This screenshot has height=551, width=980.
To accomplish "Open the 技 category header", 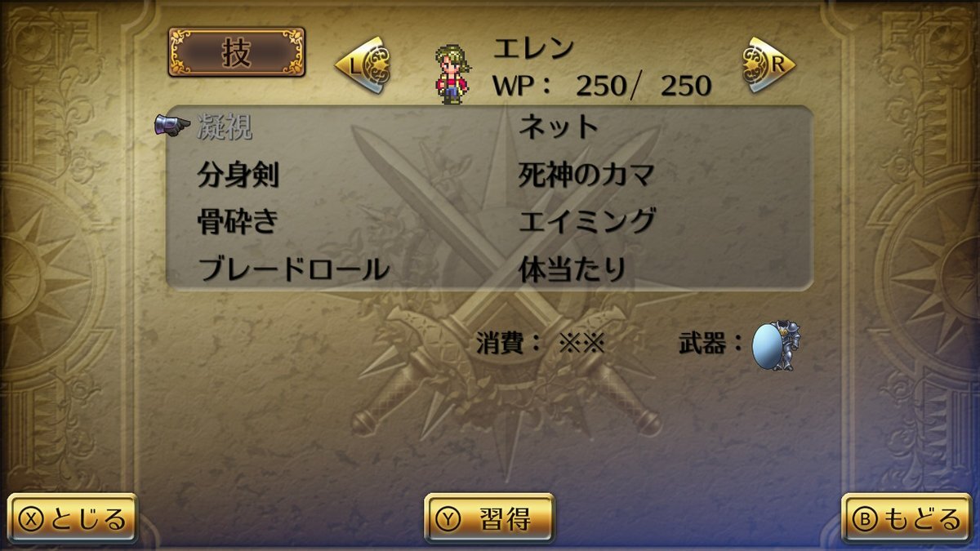I will 237,52.
